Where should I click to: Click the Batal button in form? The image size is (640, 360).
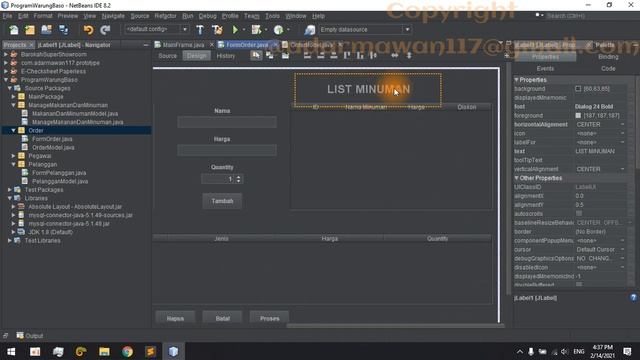click(222, 318)
